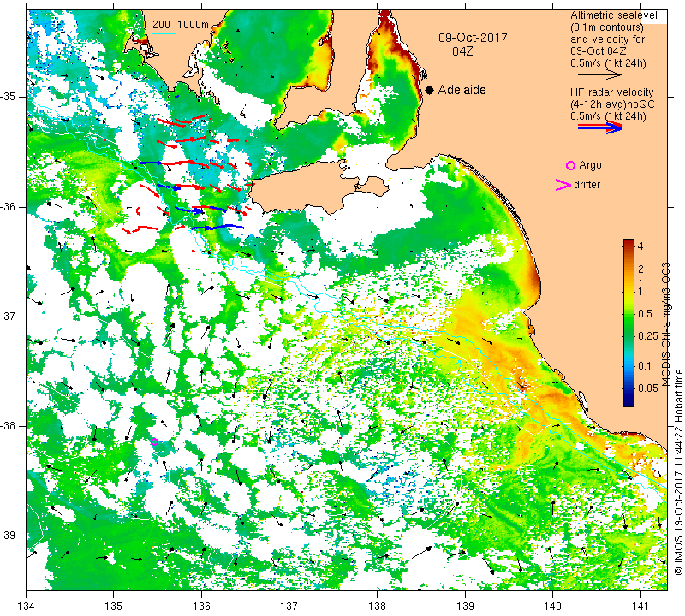Click the magenta drifter legend symbol

click(x=563, y=185)
